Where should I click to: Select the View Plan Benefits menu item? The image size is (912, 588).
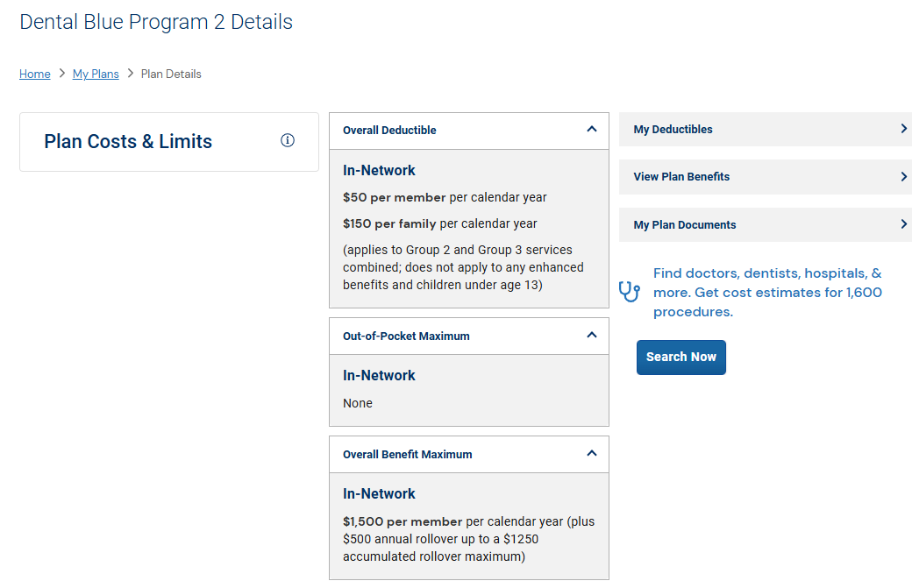coord(681,177)
